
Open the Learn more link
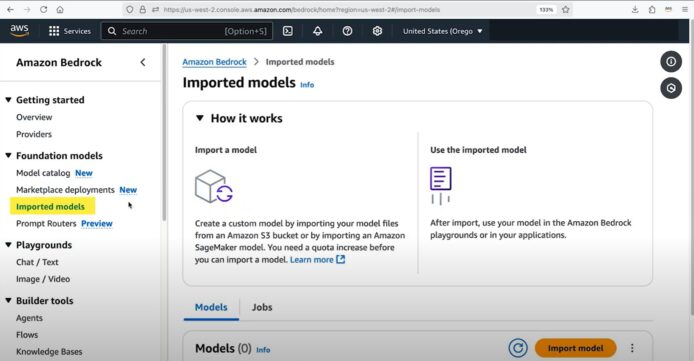[317, 260]
